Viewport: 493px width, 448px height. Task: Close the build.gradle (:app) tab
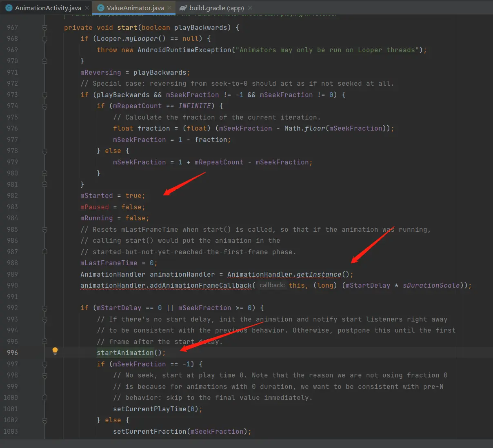pos(250,8)
